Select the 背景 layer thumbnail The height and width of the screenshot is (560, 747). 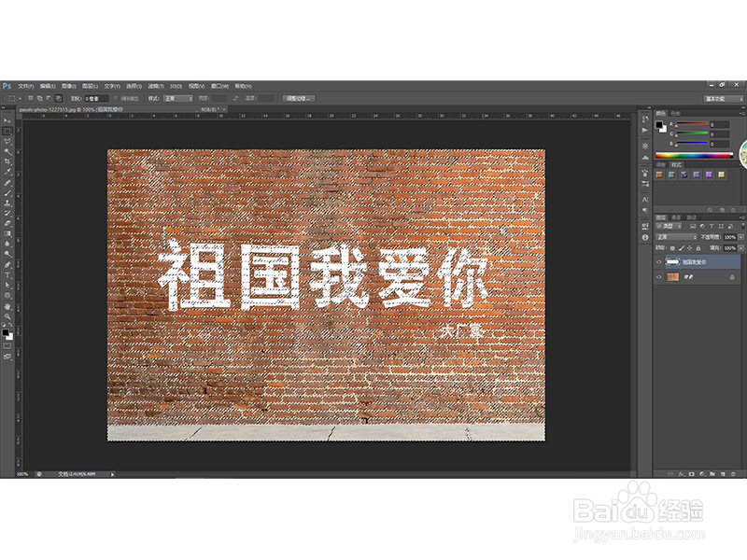point(673,277)
